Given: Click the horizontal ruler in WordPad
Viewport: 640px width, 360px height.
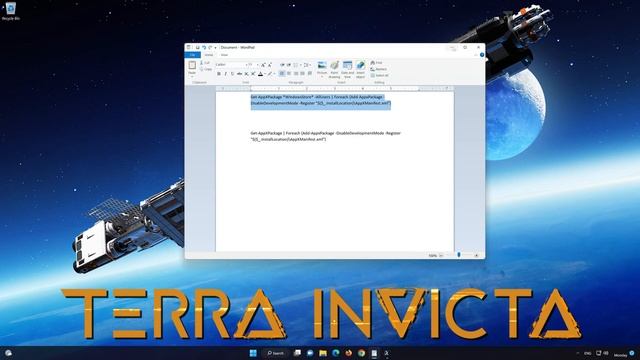Looking at the screenshot, I should [x=335, y=88].
